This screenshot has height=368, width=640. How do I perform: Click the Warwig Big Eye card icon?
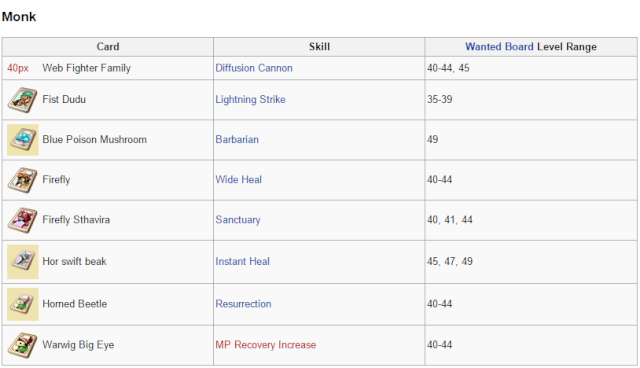pyautogui.click(x=22, y=345)
